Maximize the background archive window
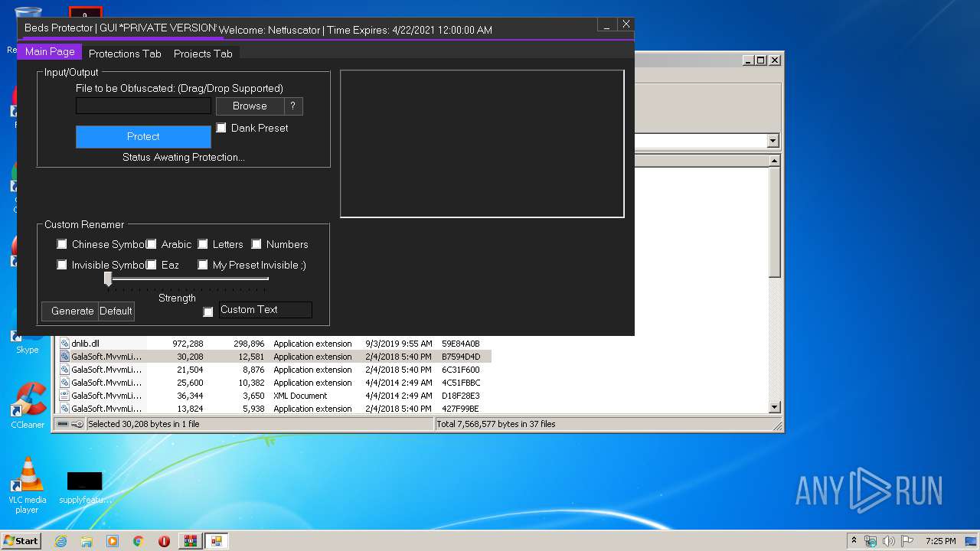Viewport: 980px width, 551px height. (x=760, y=60)
